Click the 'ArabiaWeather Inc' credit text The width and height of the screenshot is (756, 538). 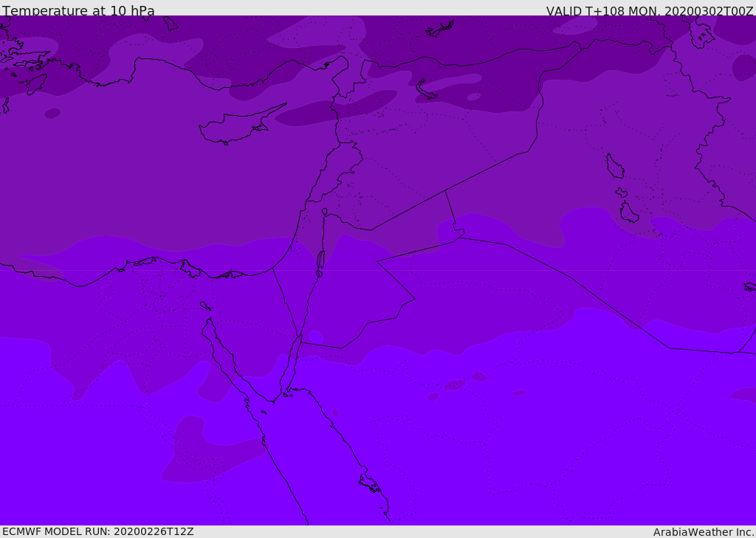point(703,532)
